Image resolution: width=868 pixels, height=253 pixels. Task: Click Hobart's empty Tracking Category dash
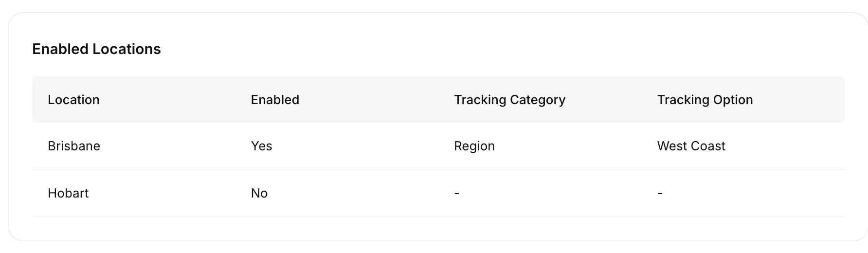click(456, 193)
